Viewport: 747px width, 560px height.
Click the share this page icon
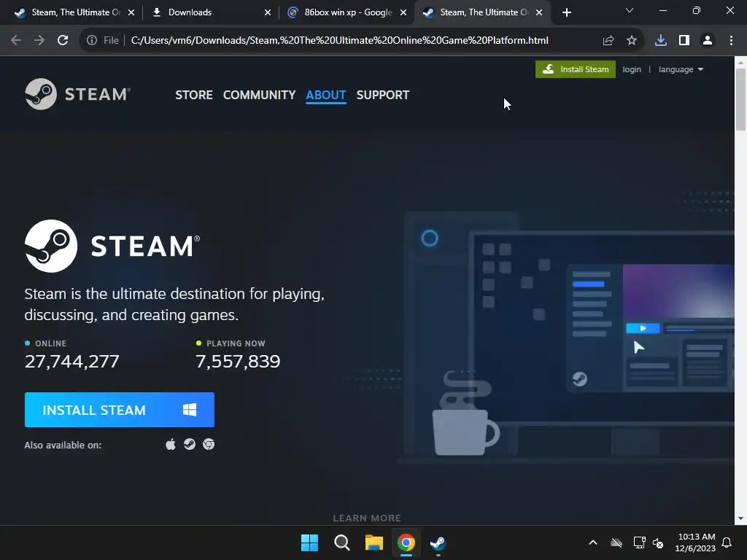608,41
